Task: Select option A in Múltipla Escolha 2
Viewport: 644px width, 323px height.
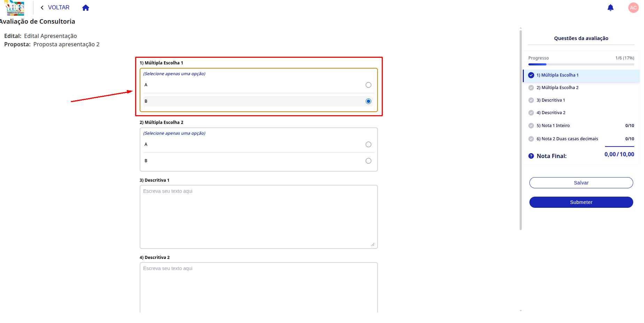Action: (368, 144)
